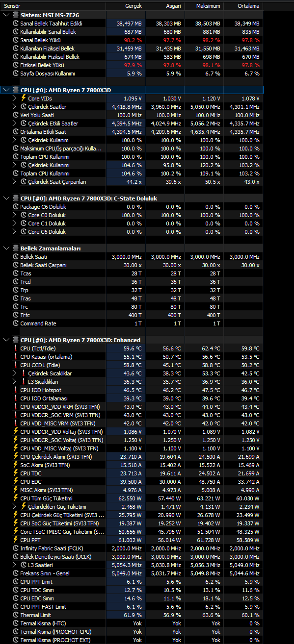Click the clock icon beside Tcas
The width and height of the screenshot is (294, 644).
pos(15,273)
